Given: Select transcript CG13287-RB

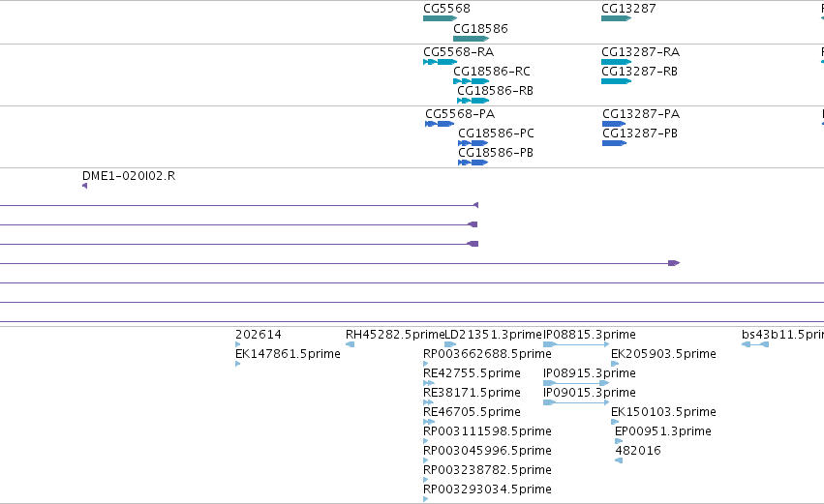Looking at the screenshot, I should [640, 72].
